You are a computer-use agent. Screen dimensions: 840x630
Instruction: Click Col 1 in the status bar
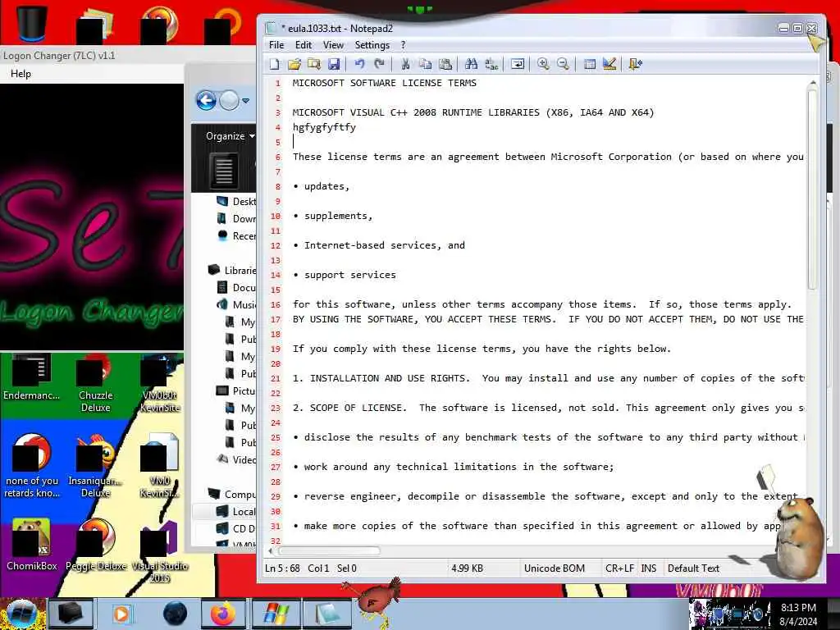tap(318, 568)
